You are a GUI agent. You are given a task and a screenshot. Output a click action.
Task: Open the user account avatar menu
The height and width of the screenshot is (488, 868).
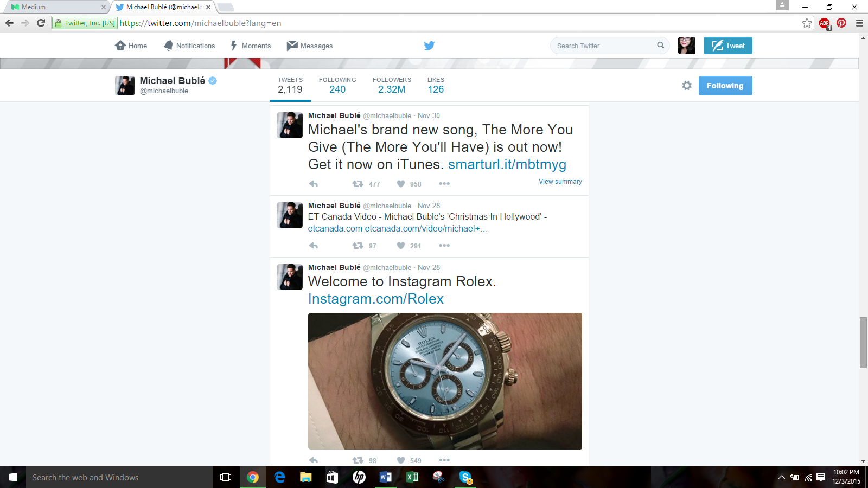(686, 46)
